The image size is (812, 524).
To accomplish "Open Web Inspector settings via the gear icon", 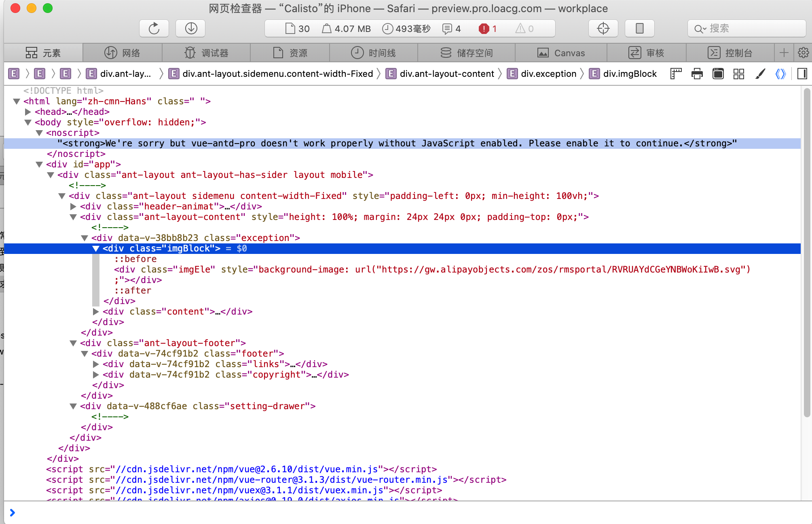I will click(804, 53).
